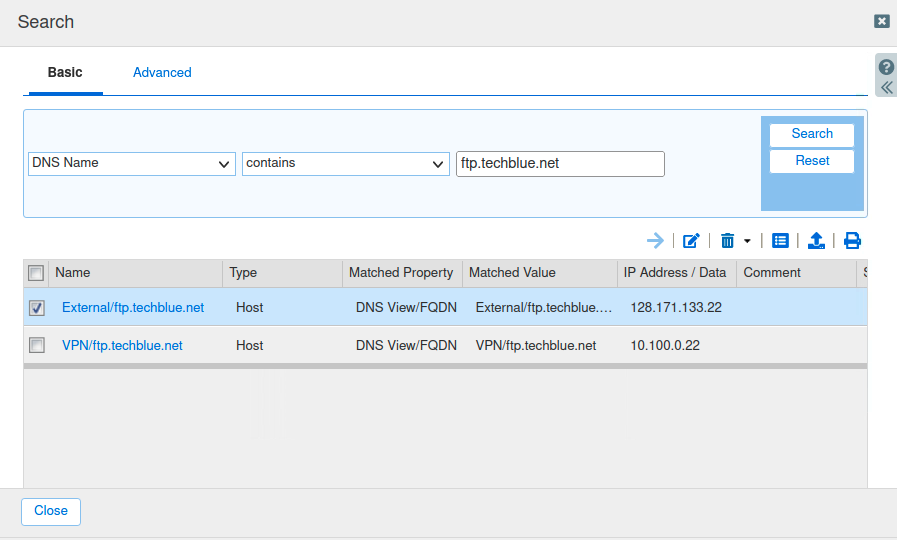The height and width of the screenshot is (540, 897).
Task: Click the ftp.techblue.net search text field
Action: point(560,164)
